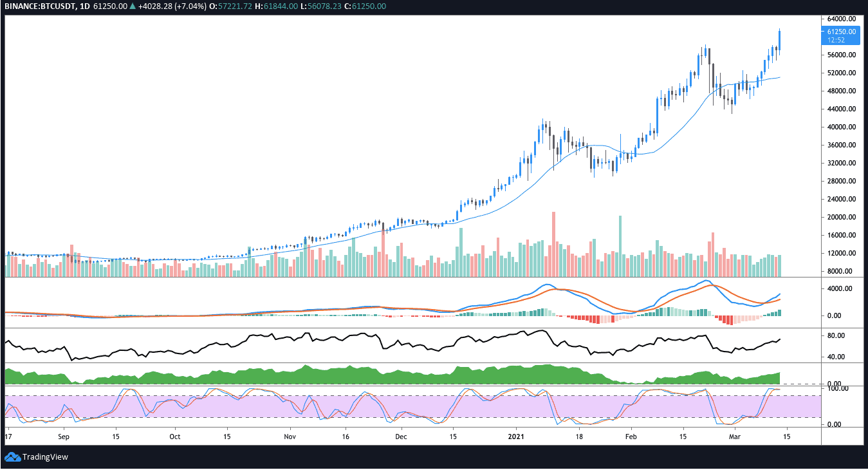Viewport: 868px width, 470px height.
Task: Select the latest blue candle at chart top
Action: click(780, 40)
